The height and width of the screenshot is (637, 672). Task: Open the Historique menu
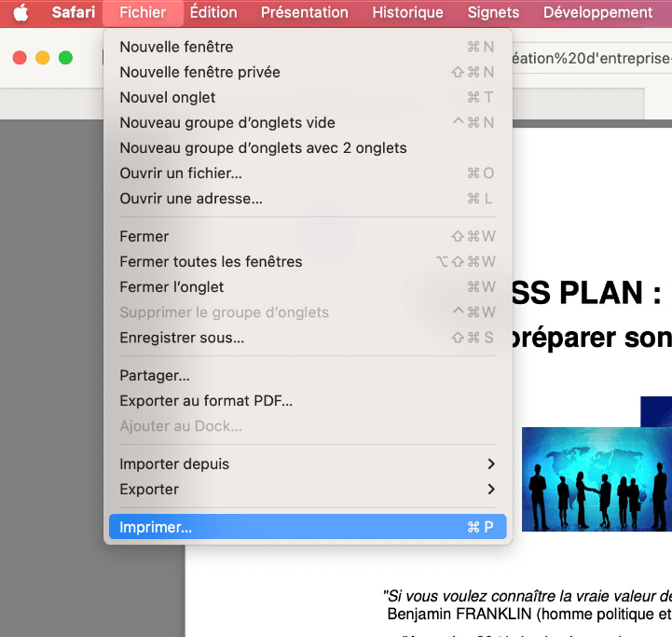pos(407,12)
